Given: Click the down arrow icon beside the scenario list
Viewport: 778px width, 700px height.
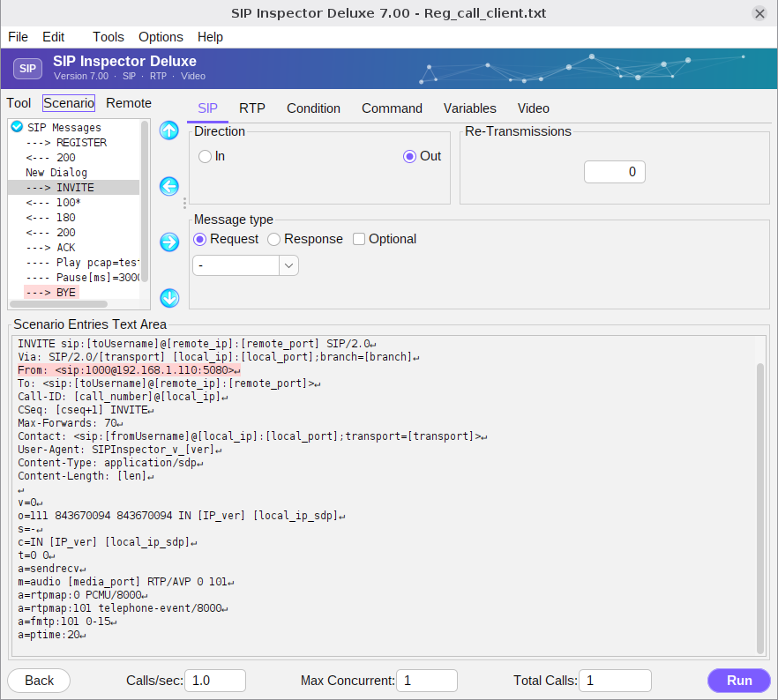Looking at the screenshot, I should pos(169,298).
